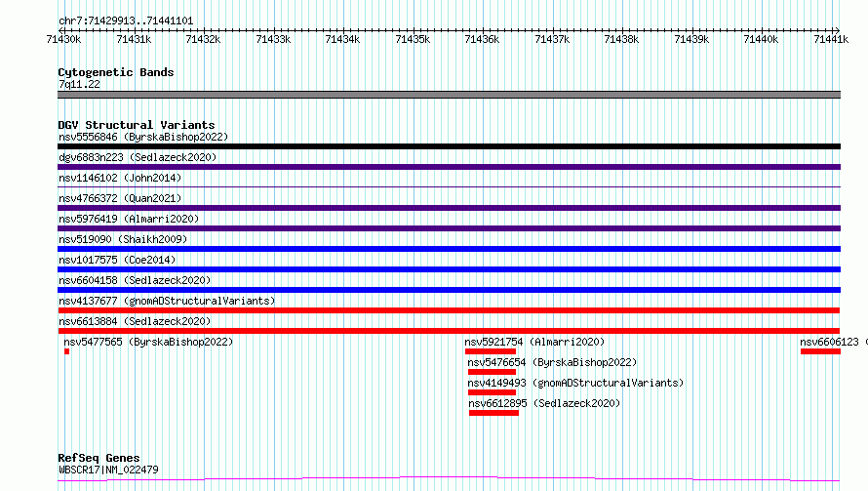Screen dimensions: 868x491
Task: Click the red nsv4137677 variant bar
Action: (x=449, y=310)
